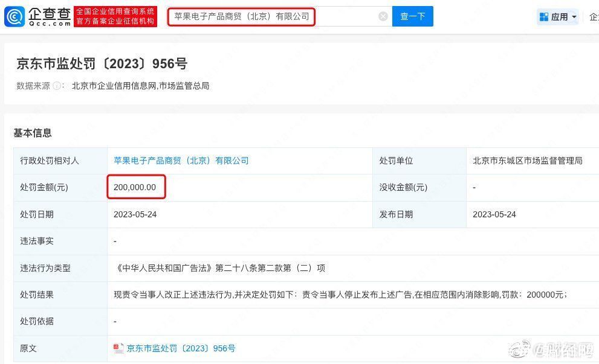Viewport: 599px width, 364px height.
Task: Click the page title 京东市监处罚〔2023〕956号
Action: click(x=102, y=63)
